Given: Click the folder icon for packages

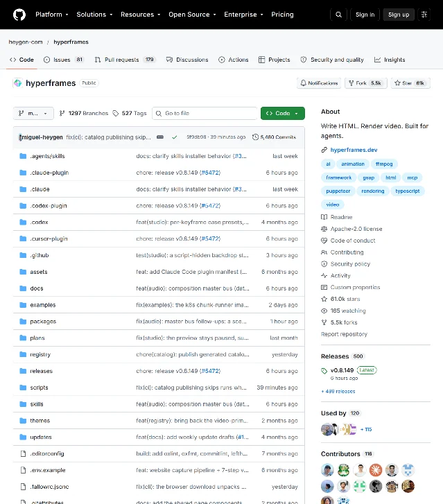Looking at the screenshot, I should click(23, 322).
